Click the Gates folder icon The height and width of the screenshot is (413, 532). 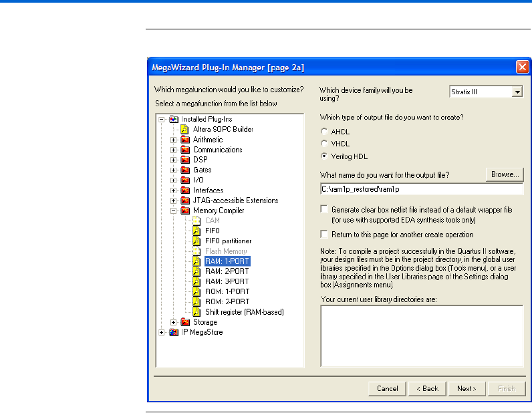185,170
